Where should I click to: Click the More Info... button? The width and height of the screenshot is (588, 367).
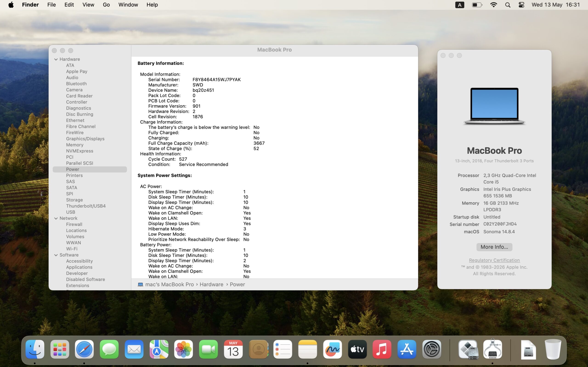494,247
